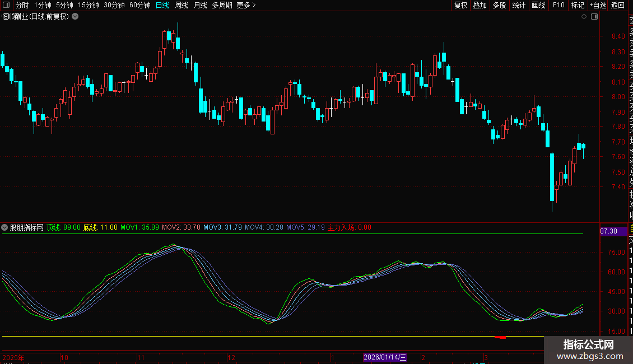
Task: Open the 多股 multi-stock view
Action: (x=499, y=5)
